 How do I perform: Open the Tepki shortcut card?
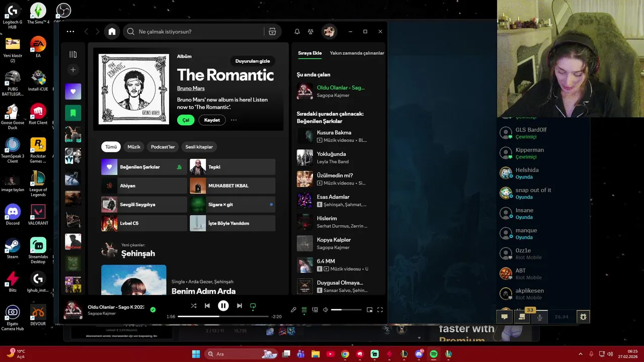click(232, 167)
